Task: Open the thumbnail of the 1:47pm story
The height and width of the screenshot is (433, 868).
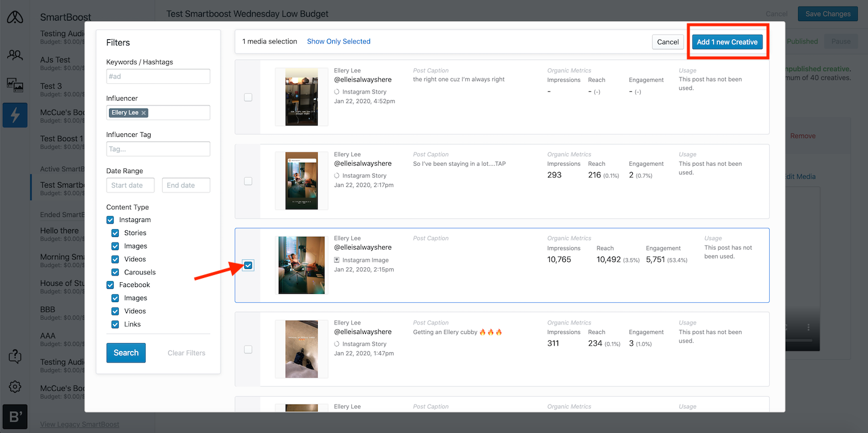Action: pos(301,349)
